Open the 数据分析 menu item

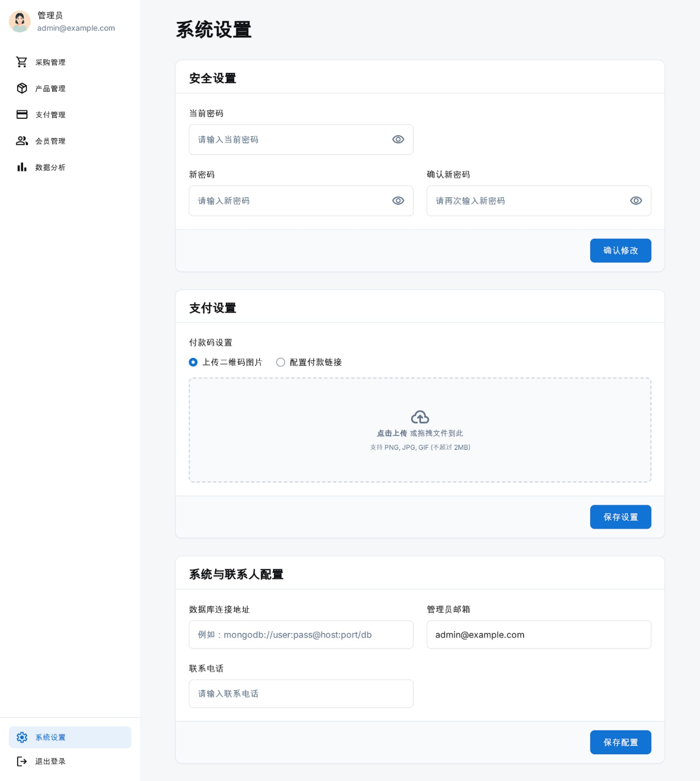pyautogui.click(x=50, y=167)
